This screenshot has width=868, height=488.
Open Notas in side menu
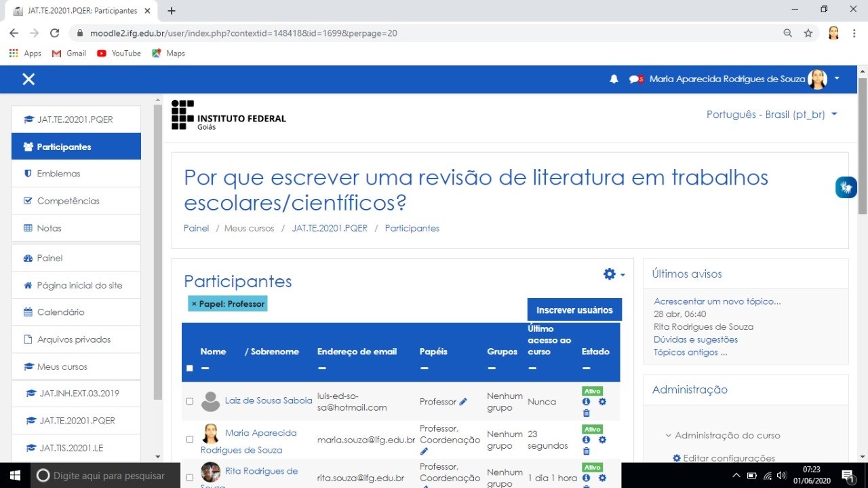click(x=76, y=228)
